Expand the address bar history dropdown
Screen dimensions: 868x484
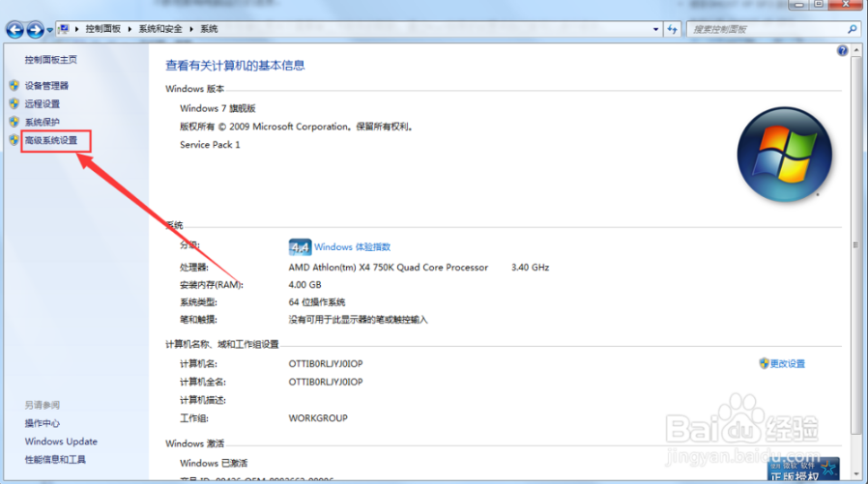[655, 29]
